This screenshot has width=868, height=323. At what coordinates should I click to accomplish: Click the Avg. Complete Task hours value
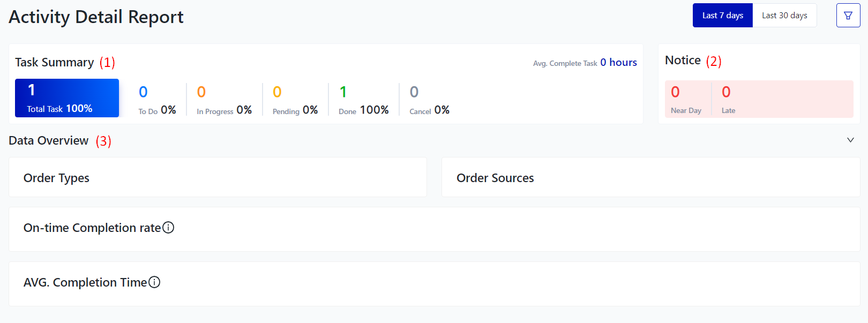[x=618, y=63]
